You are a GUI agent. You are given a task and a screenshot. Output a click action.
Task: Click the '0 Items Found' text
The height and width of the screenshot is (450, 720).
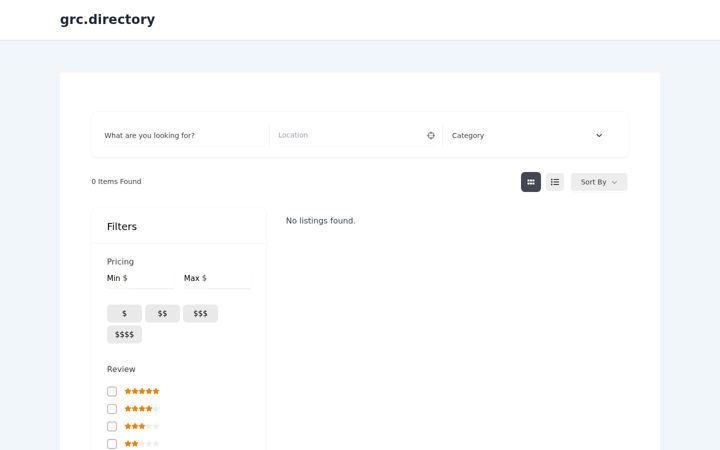click(116, 181)
